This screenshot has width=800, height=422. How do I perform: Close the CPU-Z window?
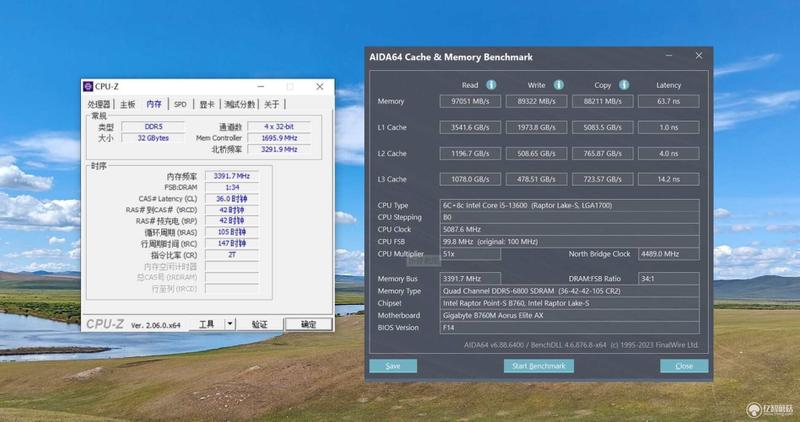[x=319, y=87]
